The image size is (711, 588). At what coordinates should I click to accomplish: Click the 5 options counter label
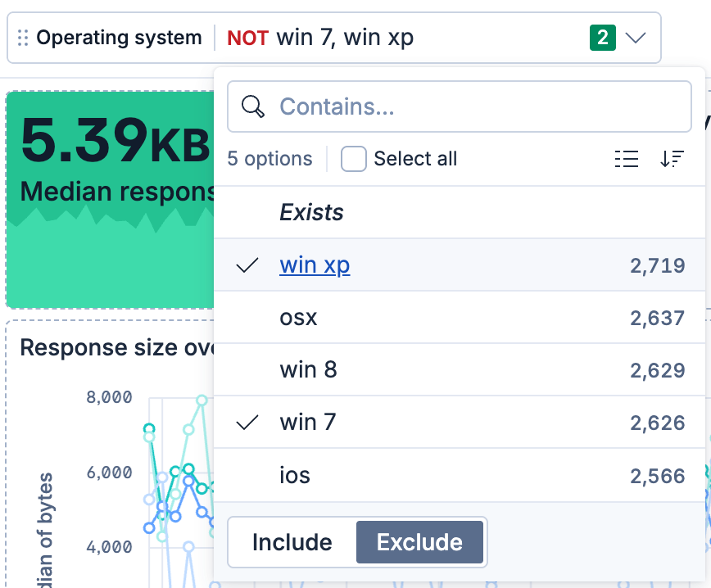(x=269, y=159)
